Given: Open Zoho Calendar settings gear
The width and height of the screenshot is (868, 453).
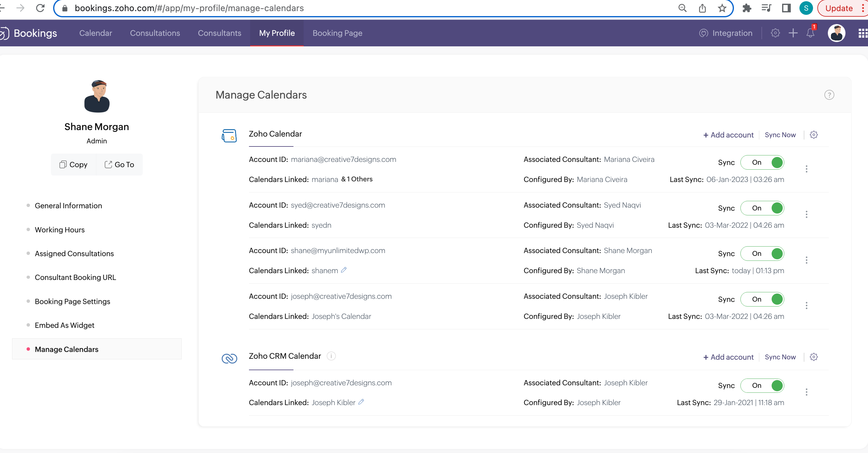Looking at the screenshot, I should point(814,135).
